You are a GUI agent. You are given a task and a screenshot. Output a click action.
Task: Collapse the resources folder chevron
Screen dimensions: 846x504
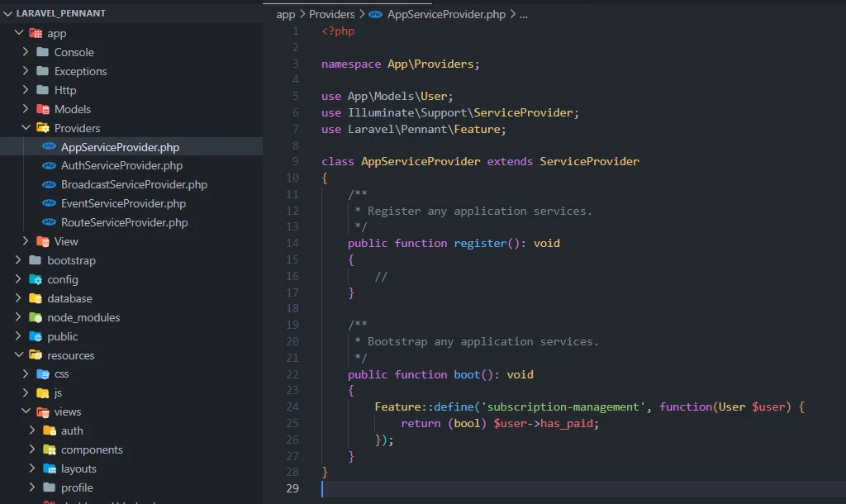tap(19, 355)
